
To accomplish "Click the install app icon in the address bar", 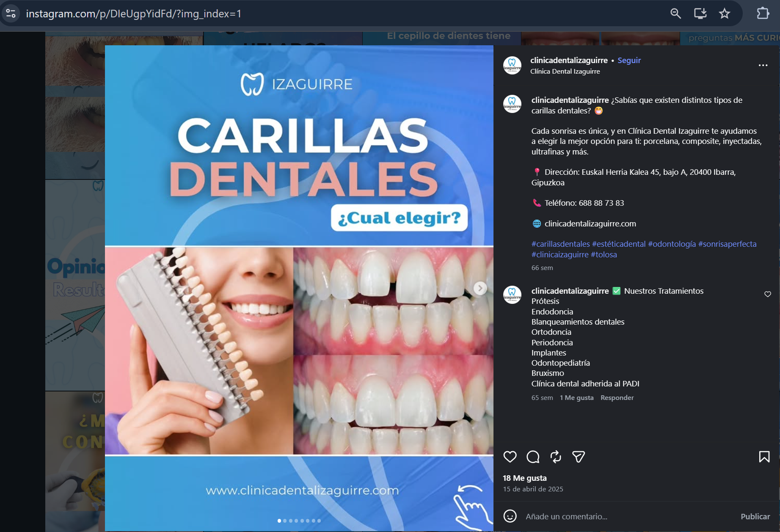I will (x=700, y=14).
